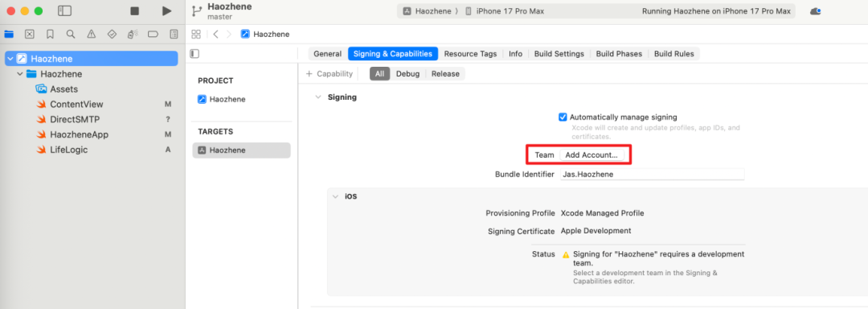Toggle Automatically manage signing checkbox
868x309 pixels.
pyautogui.click(x=563, y=117)
